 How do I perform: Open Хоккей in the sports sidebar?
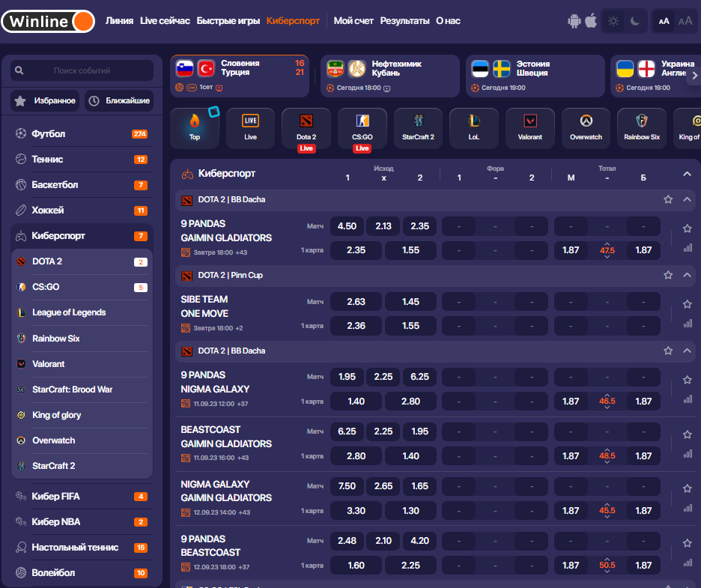(82, 210)
